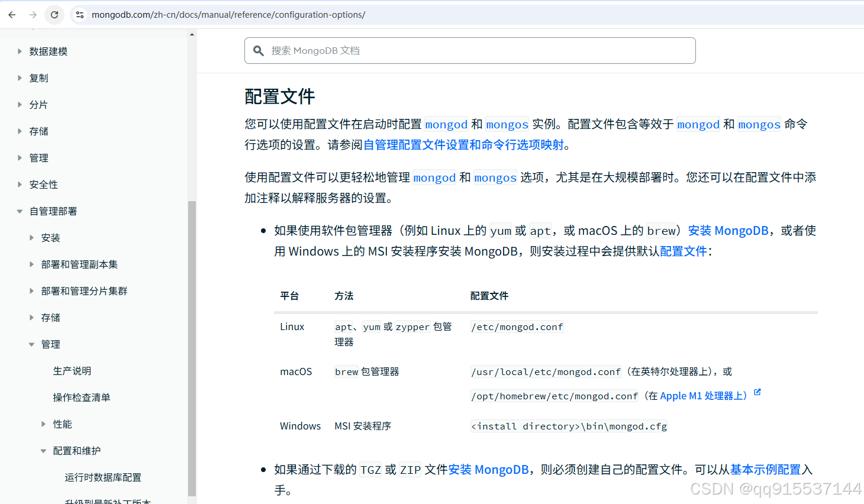Open 安装 MongoDB link in first bullet
This screenshot has height=504, width=864.
pyautogui.click(x=728, y=231)
